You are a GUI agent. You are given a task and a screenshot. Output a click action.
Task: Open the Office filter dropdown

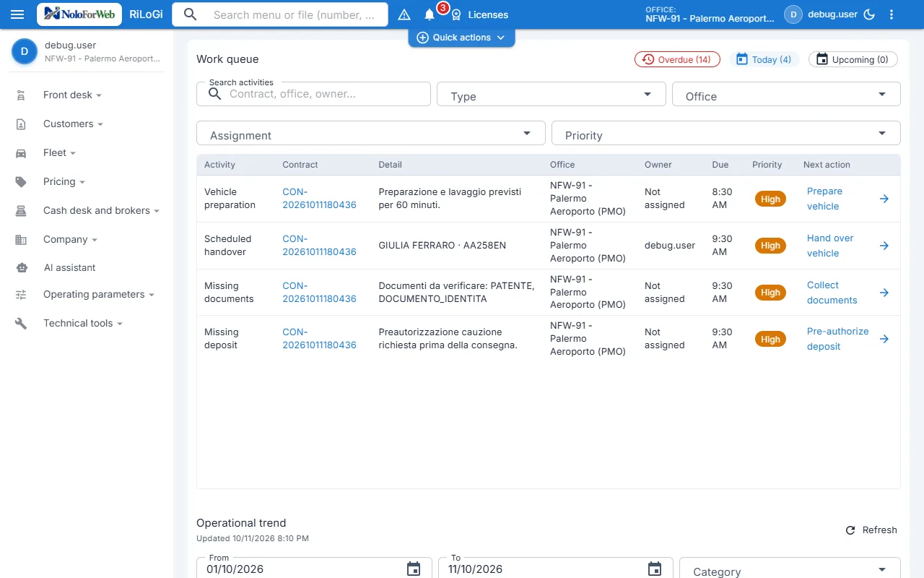click(x=786, y=94)
